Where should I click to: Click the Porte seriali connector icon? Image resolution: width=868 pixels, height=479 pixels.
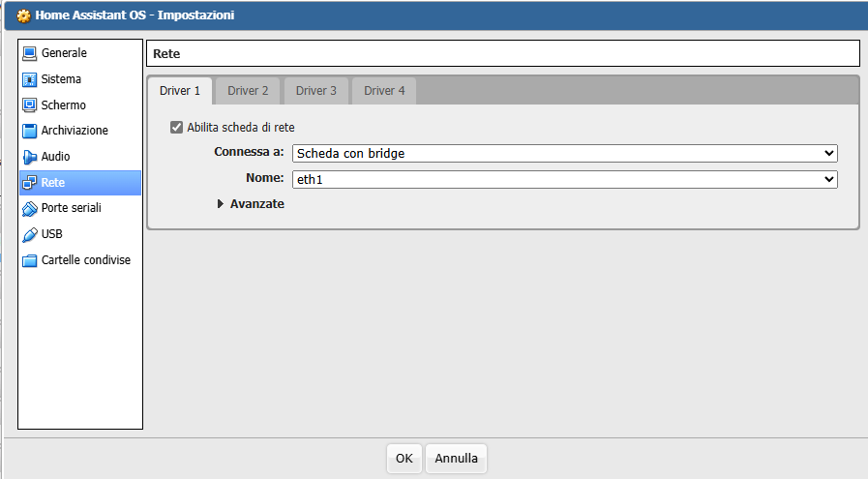click(29, 208)
